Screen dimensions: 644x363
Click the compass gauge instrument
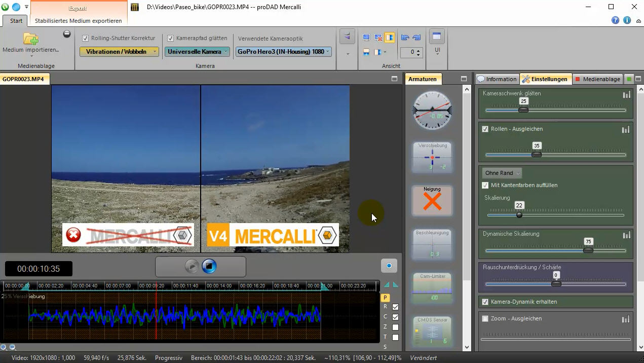tap(432, 110)
